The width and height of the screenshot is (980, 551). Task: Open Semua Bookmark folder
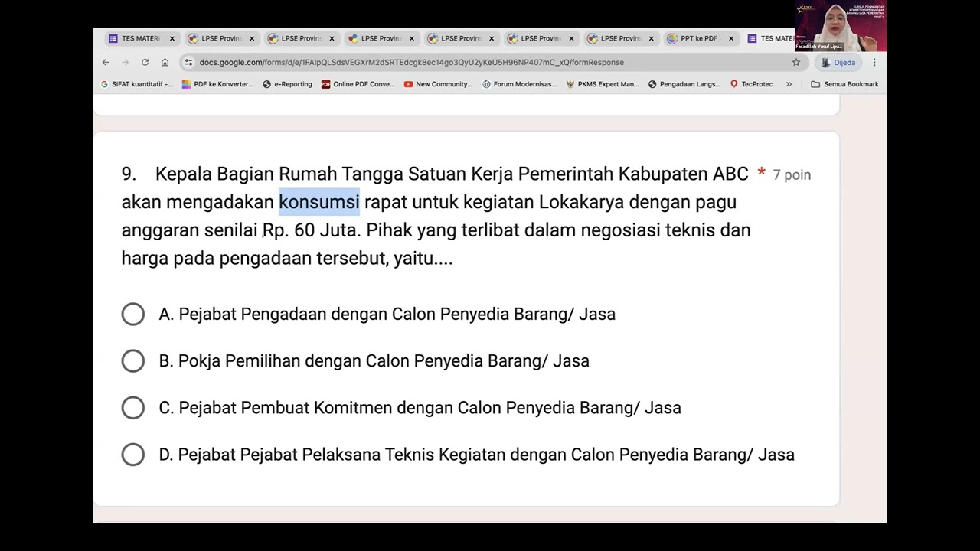[844, 84]
